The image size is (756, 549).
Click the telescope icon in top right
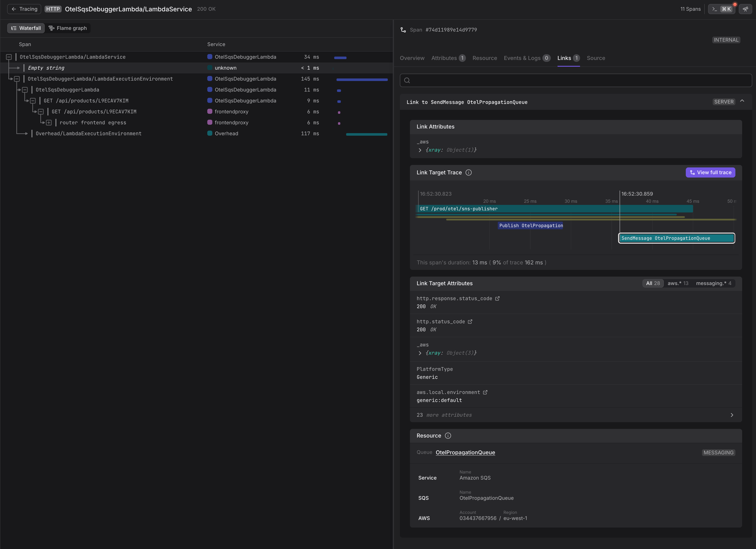point(745,9)
